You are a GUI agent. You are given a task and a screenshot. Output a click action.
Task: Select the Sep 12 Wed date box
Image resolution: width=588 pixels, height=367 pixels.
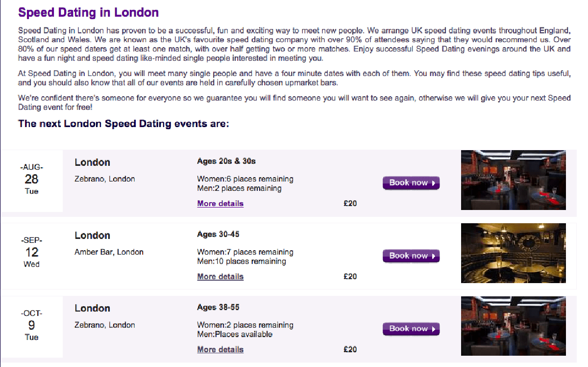(32, 254)
